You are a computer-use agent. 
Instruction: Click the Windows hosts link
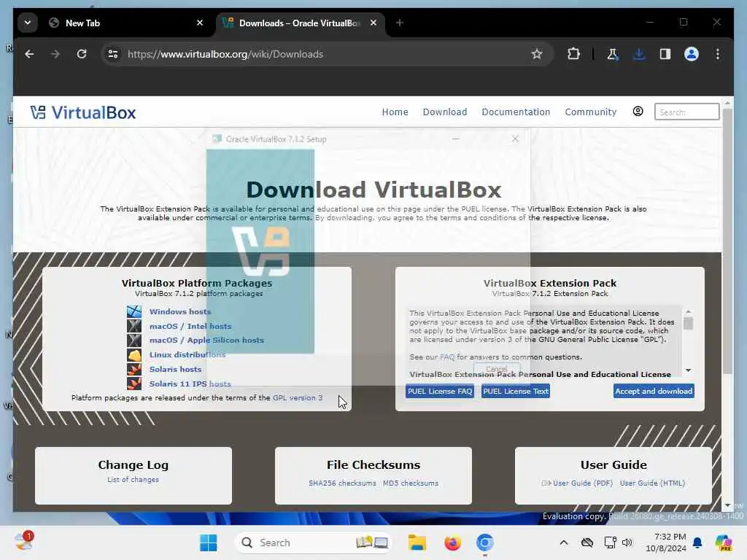[x=180, y=311]
